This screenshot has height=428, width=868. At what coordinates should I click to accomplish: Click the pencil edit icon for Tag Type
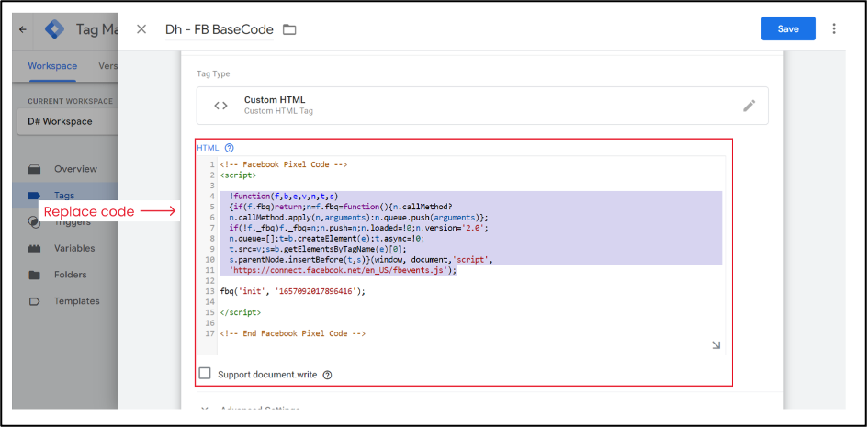tap(749, 106)
